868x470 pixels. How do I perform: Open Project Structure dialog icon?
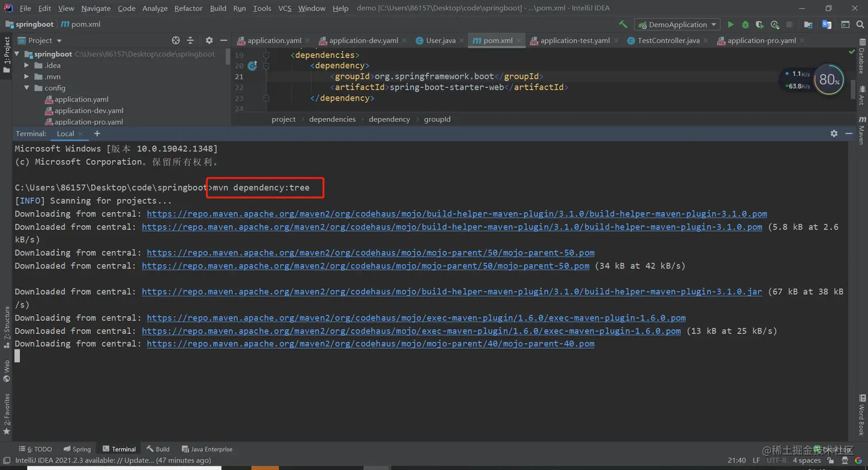pyautogui.click(x=808, y=25)
